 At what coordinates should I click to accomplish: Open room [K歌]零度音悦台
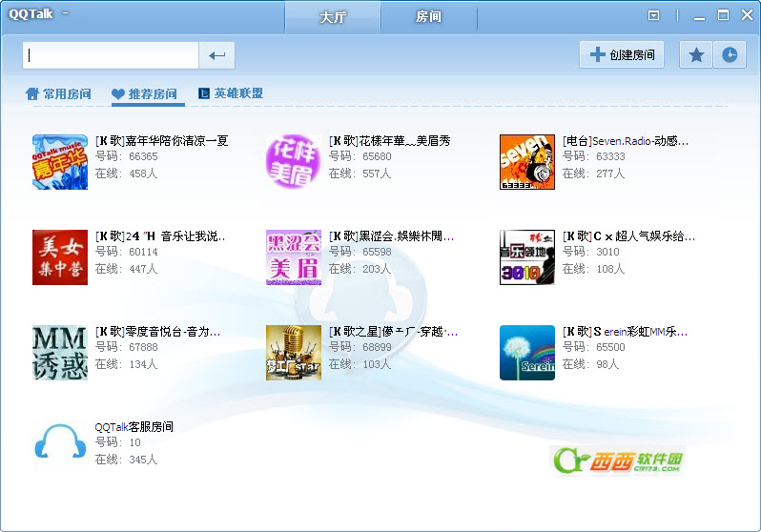157,331
